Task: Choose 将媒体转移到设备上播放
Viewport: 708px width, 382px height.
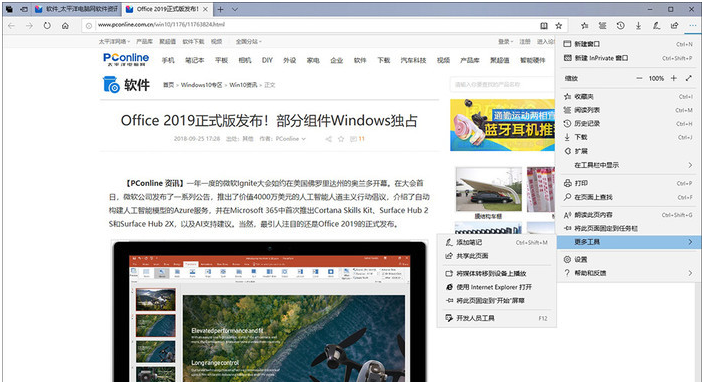Action: tap(496, 273)
